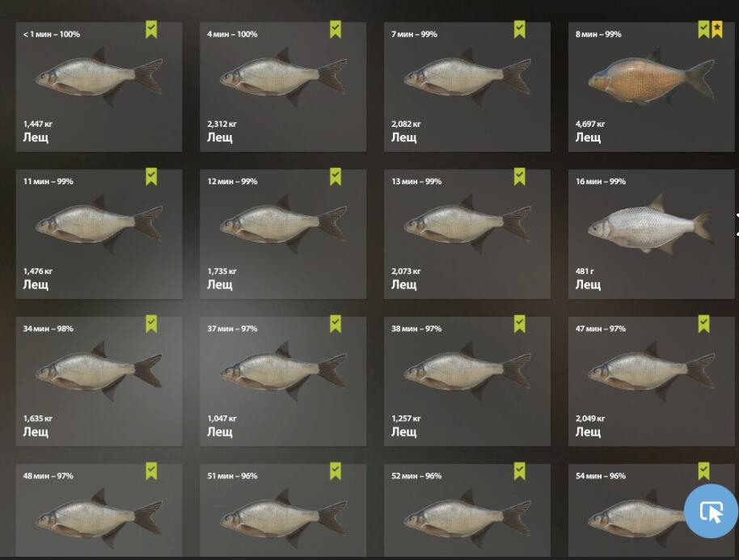Select the silver 481 г bream image
The image size is (739, 560).
tap(650, 224)
